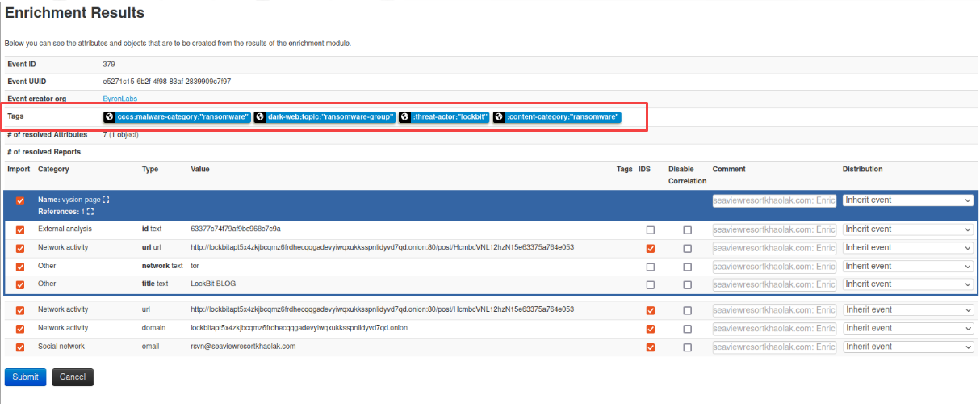Click globe icon on cccs malware-category tag
Viewport: 980px width, 404px height.
110,117
